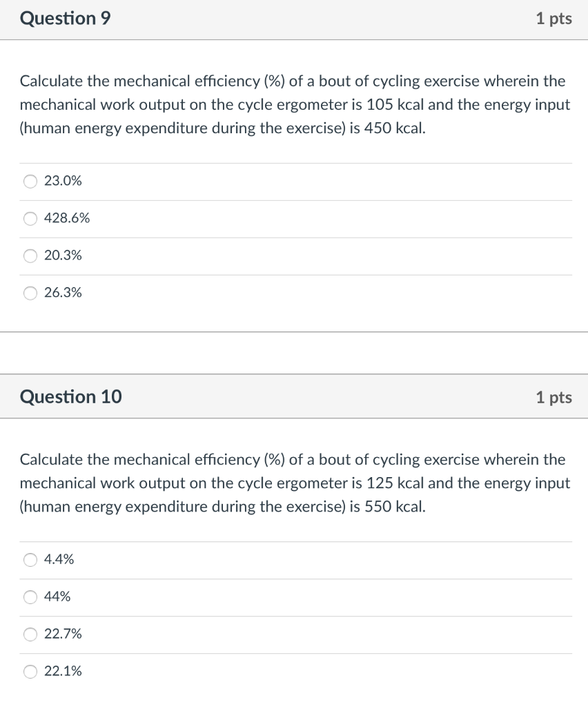Screen dimensions: 588x707
Task: Select the 4.4% answer for Question 10
Action: point(30,560)
